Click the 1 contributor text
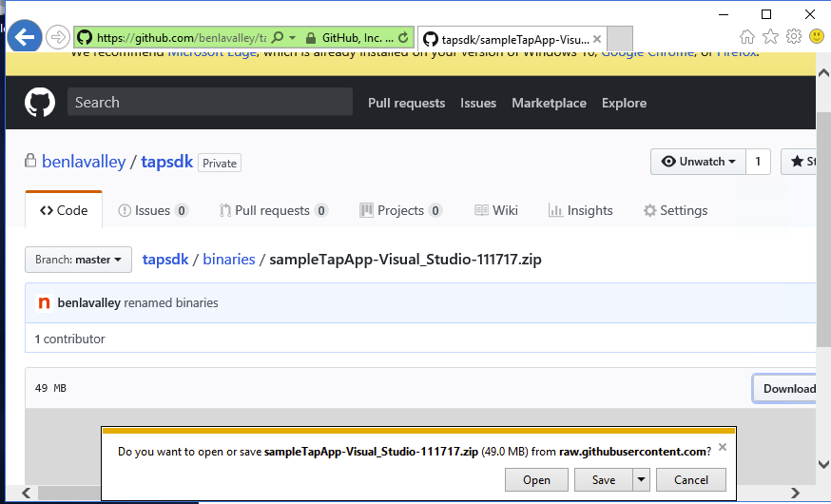 70,339
